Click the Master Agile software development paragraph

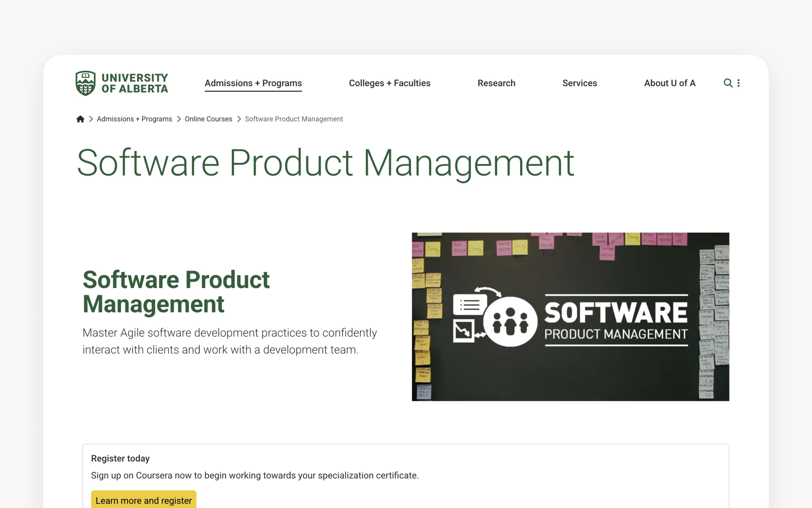tap(230, 341)
